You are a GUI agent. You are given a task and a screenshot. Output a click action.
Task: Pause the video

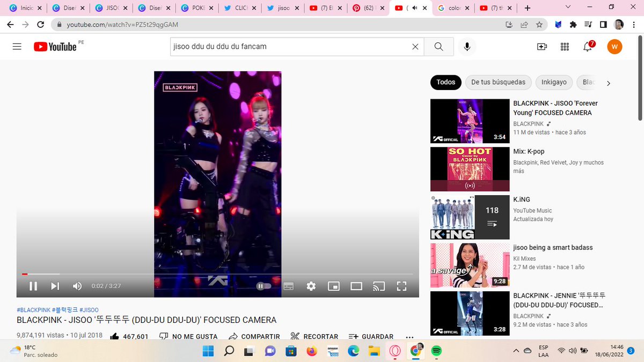[33, 286]
